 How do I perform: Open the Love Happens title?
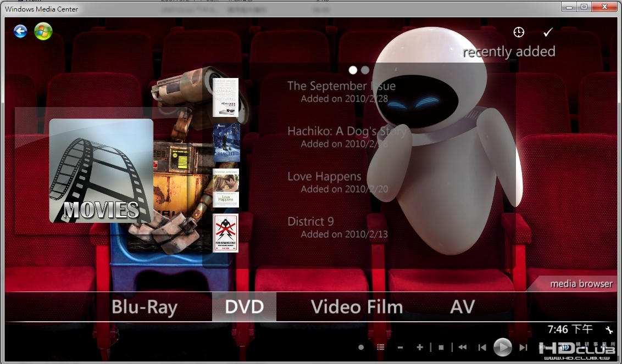point(324,176)
